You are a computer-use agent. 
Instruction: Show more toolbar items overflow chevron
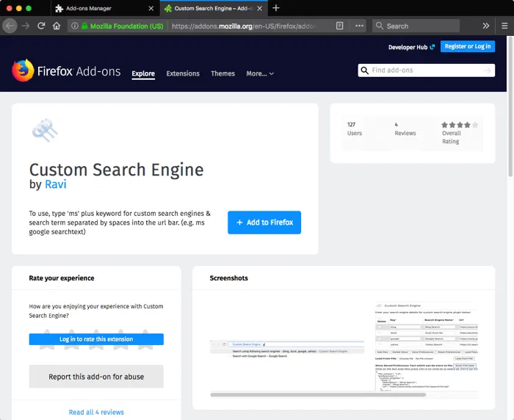[486, 26]
